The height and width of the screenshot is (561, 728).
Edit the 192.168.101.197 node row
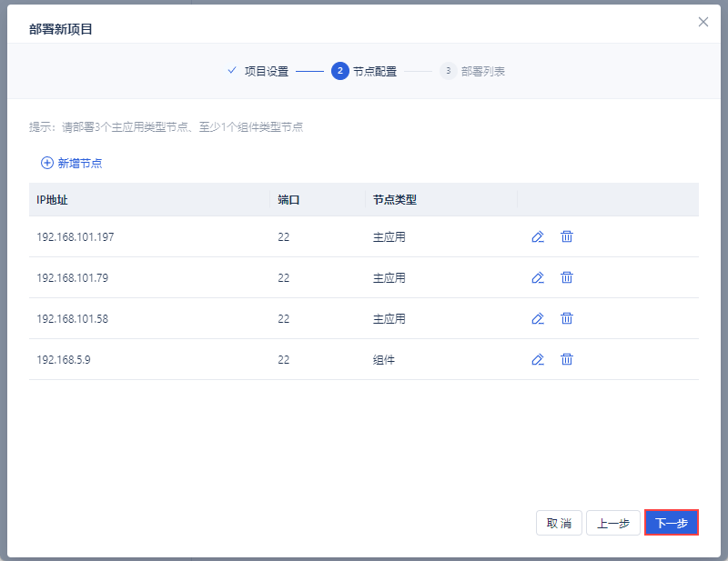538,236
